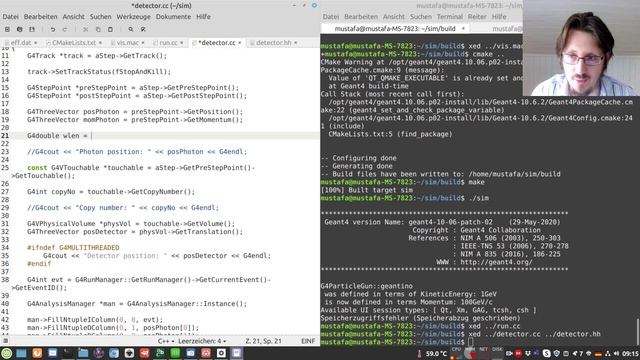Viewport: 640px width, 360px height.
Task: Open the orange Firefox-style taskbar launcher
Action: 37,353
